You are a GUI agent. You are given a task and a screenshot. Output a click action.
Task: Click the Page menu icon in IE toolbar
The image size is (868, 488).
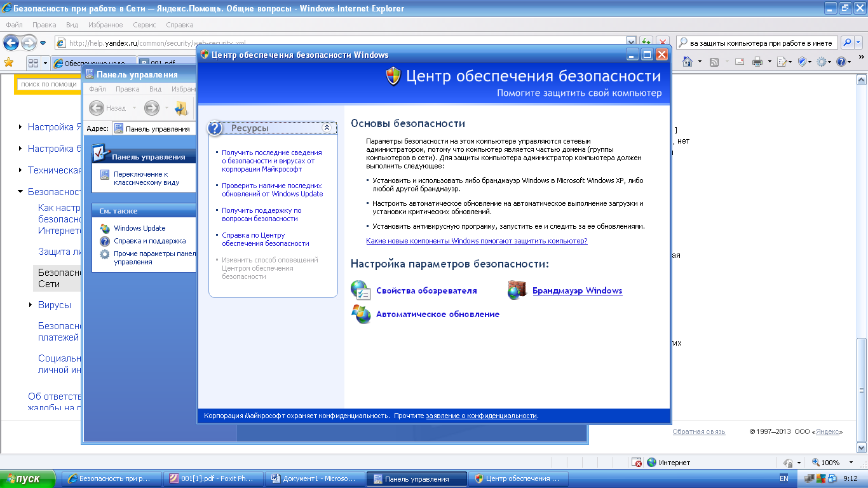click(x=782, y=62)
